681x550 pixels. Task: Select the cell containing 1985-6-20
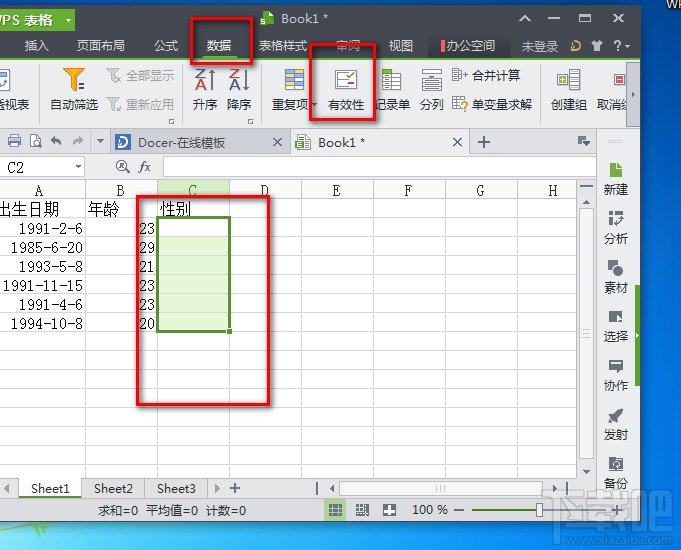pos(43,247)
